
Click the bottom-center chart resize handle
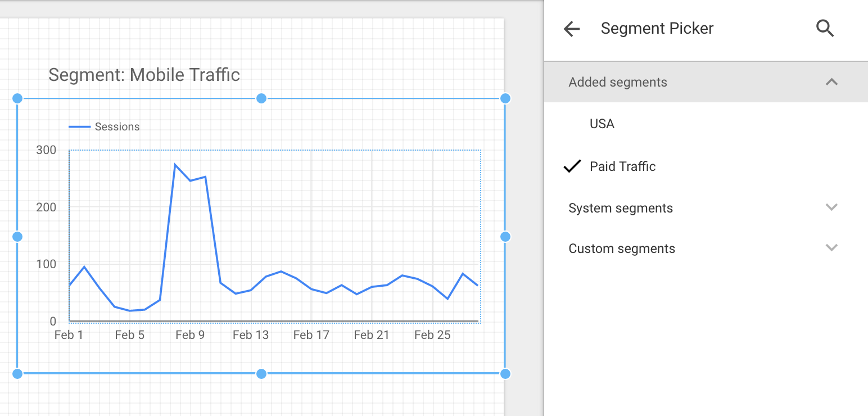pos(261,373)
